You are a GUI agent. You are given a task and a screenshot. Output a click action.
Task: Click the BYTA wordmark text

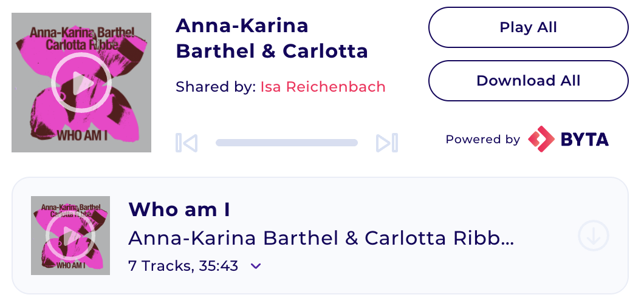(x=584, y=140)
